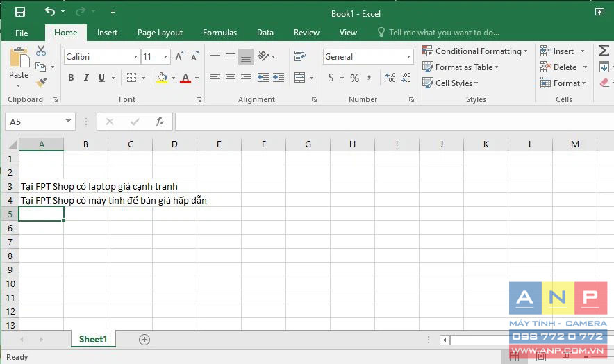Decrease font size with the small A icon
This screenshot has height=364, width=614.
[x=194, y=57]
